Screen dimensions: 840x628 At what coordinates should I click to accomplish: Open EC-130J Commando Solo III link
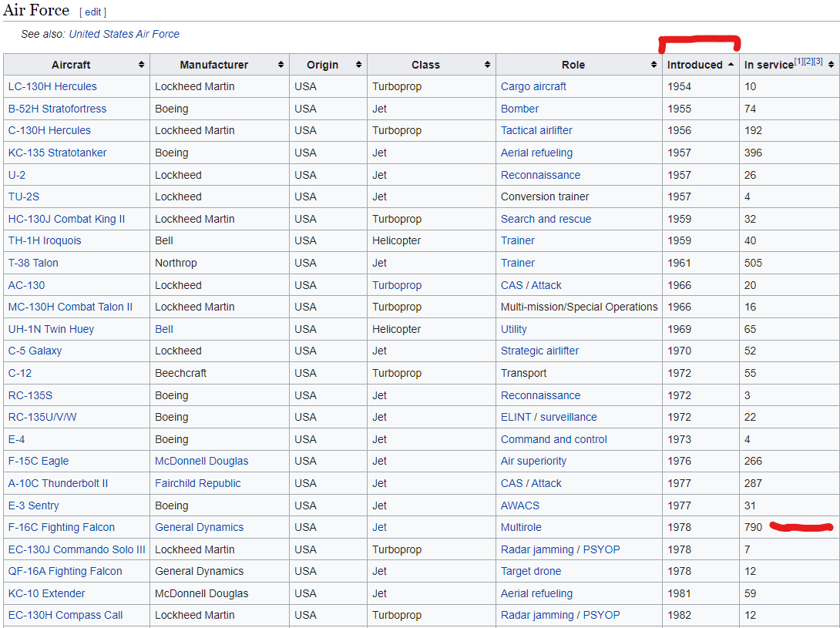pos(76,549)
